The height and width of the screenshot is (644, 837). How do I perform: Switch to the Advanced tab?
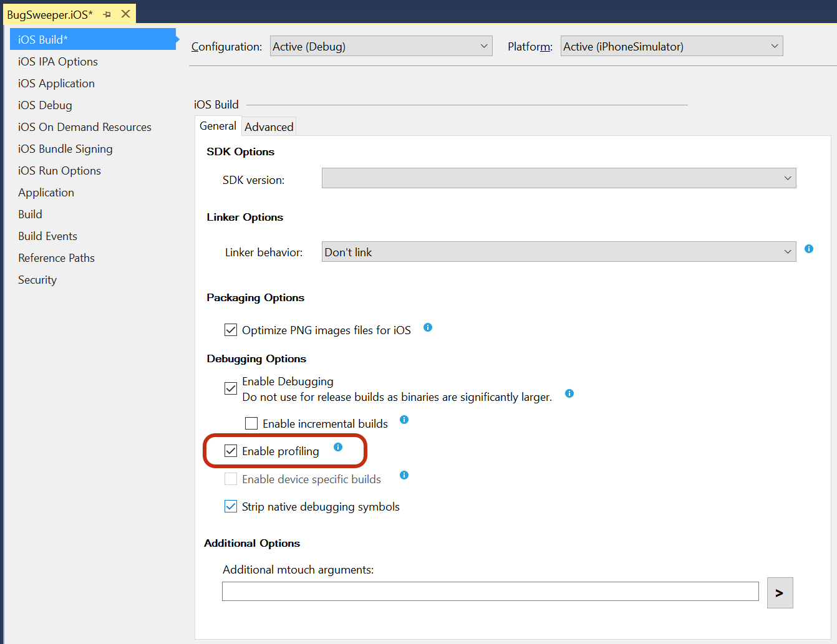point(269,127)
